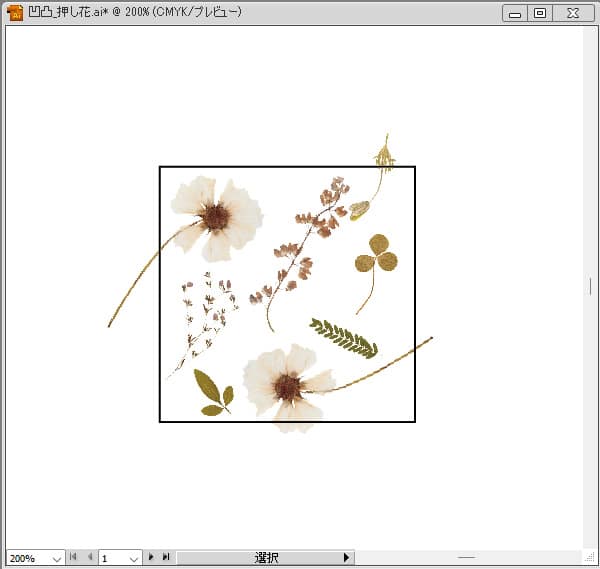The width and height of the screenshot is (600, 569).
Task: Jump to last artboard
Action: click(165, 557)
